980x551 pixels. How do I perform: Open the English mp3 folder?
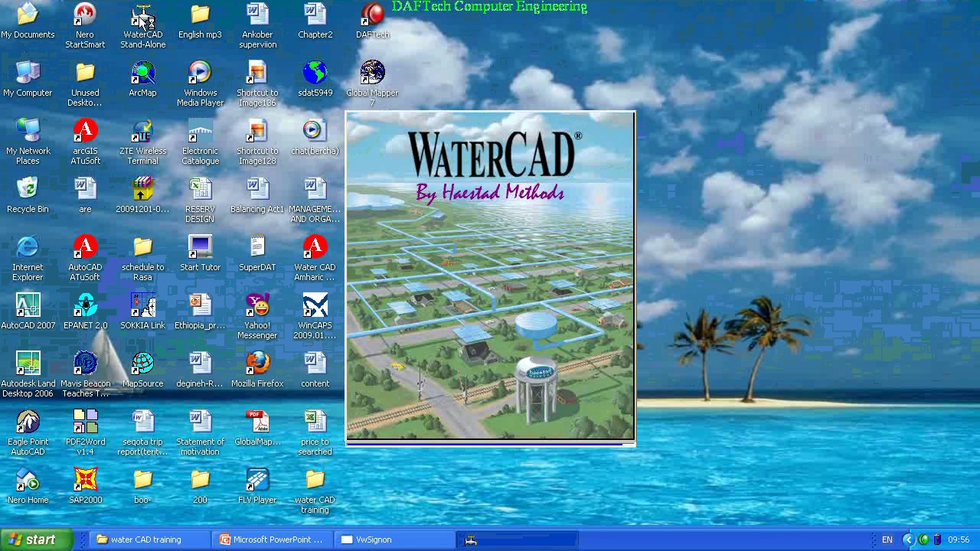tap(200, 15)
